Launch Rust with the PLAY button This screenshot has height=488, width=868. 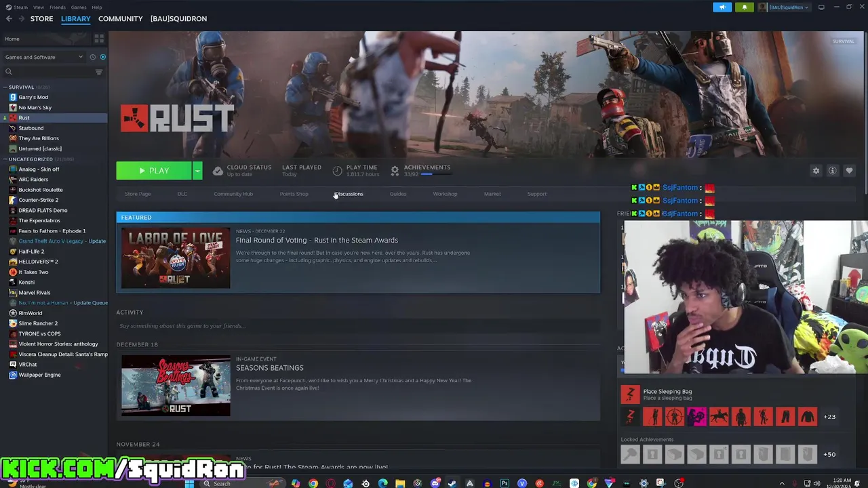click(x=154, y=171)
